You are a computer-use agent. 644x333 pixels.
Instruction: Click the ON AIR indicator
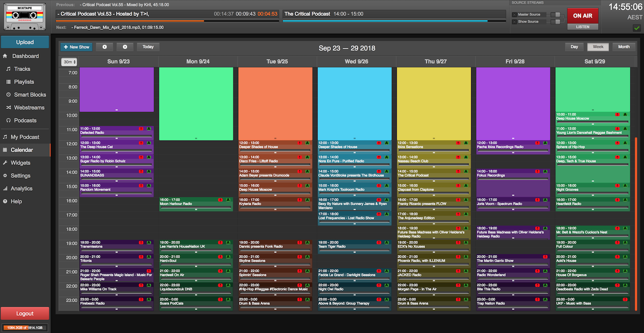(x=582, y=16)
